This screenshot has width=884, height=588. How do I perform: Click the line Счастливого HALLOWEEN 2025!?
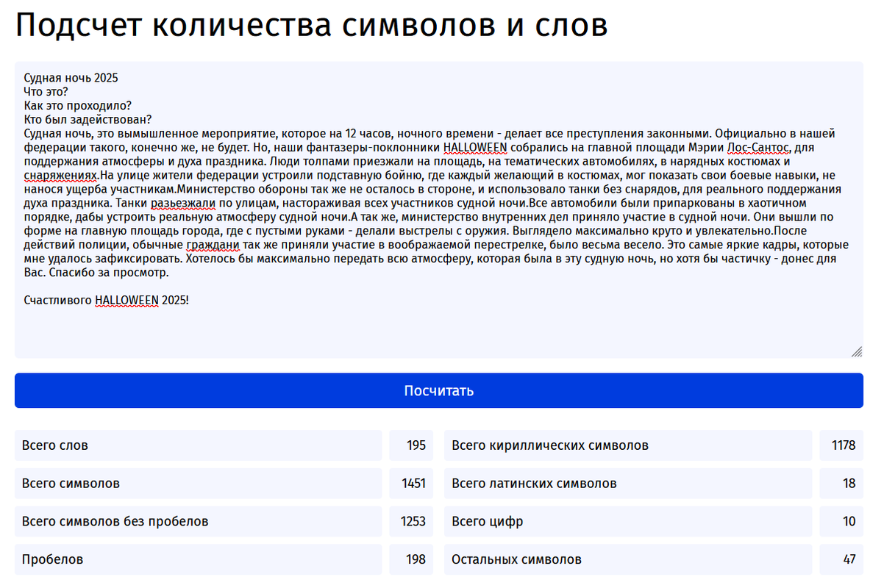tap(106, 301)
